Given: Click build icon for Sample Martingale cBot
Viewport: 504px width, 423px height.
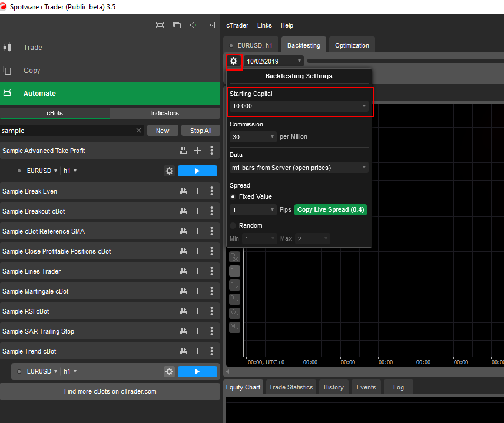Looking at the screenshot, I should (183, 291).
